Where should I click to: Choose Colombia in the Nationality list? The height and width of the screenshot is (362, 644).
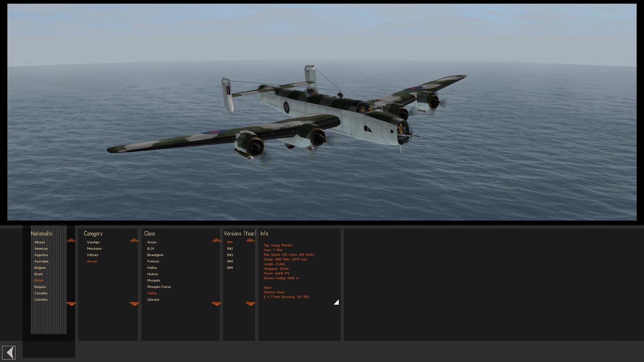pyautogui.click(x=41, y=300)
